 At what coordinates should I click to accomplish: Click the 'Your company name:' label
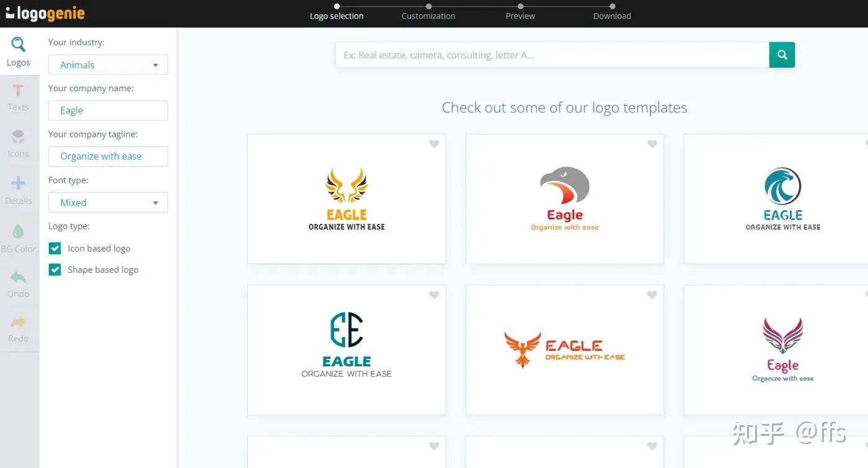click(91, 88)
